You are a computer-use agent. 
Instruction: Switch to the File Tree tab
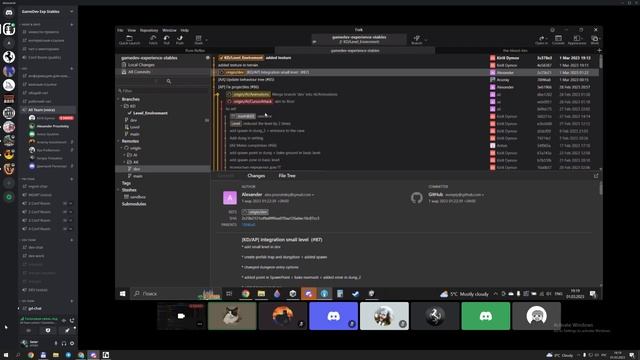pyautogui.click(x=287, y=176)
